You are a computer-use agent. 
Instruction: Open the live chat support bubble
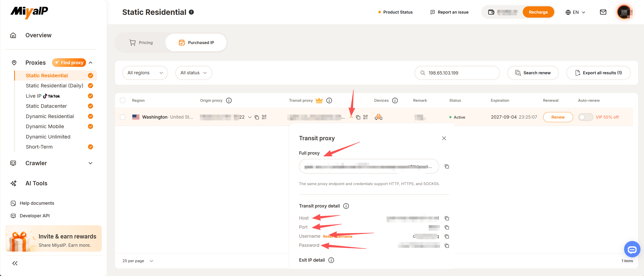[632, 249]
